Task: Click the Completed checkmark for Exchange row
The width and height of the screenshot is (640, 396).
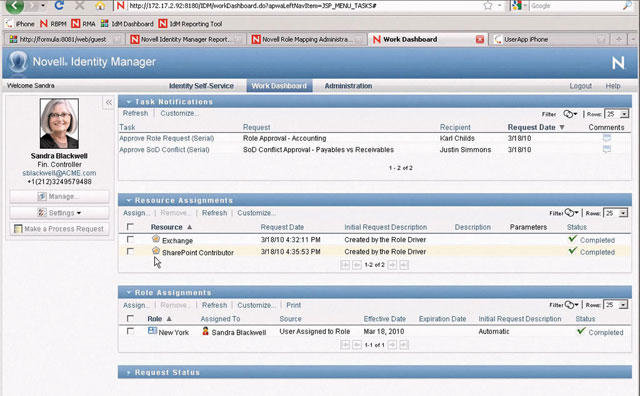Action: pyautogui.click(x=573, y=238)
